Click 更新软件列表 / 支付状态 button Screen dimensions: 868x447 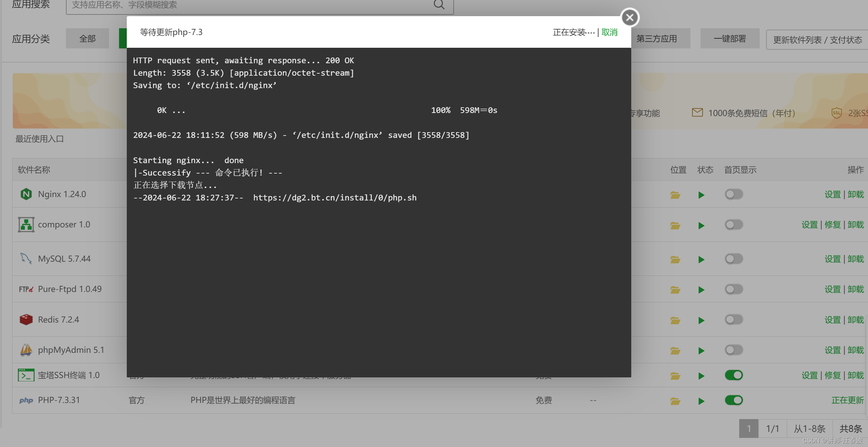(x=818, y=40)
